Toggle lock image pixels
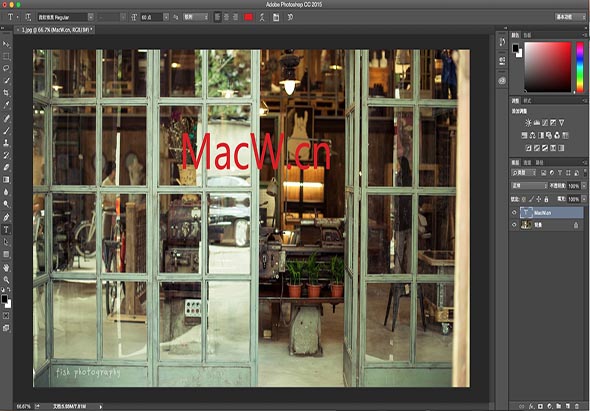Screen dimensions: 590x411 pos(531,199)
